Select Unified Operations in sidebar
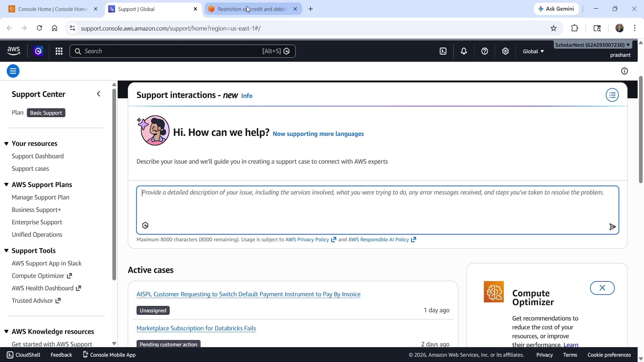The width and height of the screenshot is (644, 362). pos(37,235)
